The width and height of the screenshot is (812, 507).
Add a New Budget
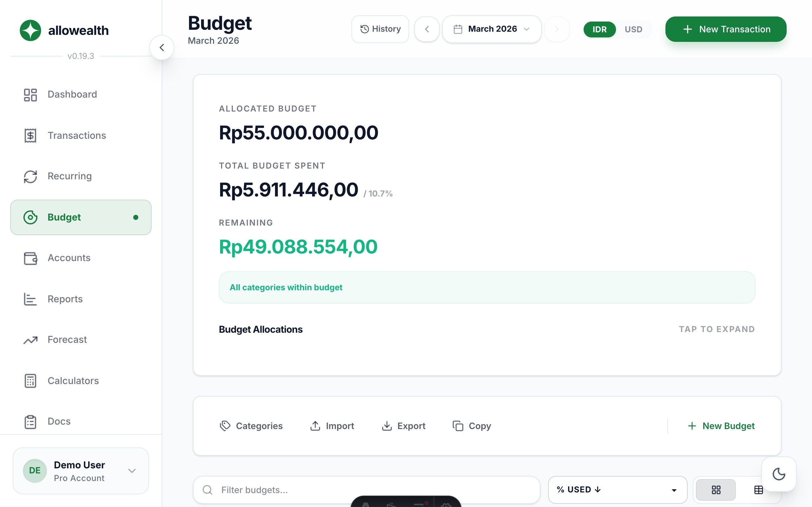(721, 426)
